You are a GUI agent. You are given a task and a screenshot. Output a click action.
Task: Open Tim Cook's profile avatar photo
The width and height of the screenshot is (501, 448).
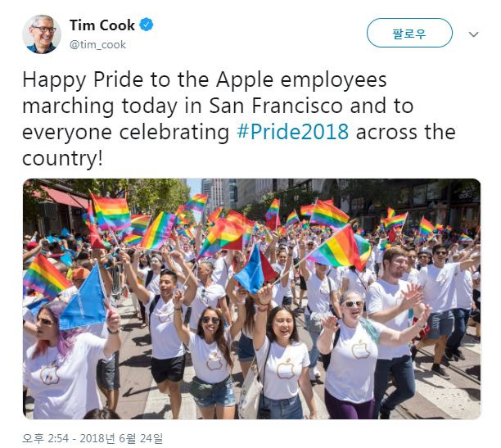(x=42, y=34)
